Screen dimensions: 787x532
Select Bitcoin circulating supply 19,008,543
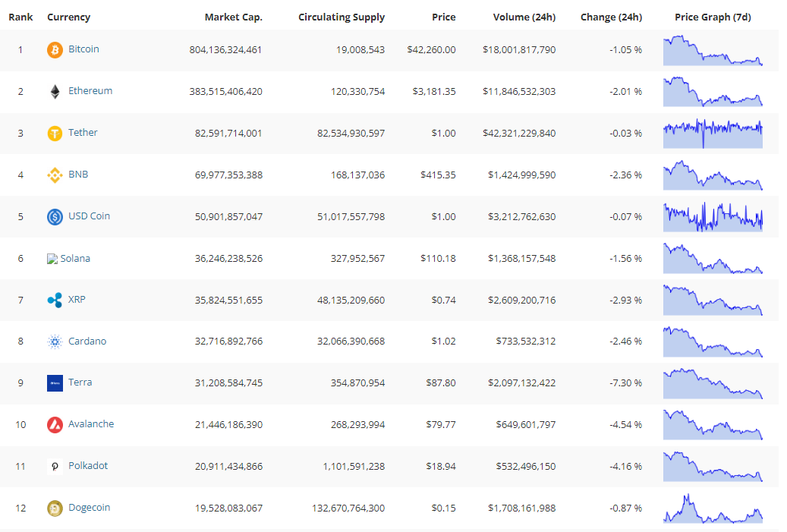click(x=360, y=49)
